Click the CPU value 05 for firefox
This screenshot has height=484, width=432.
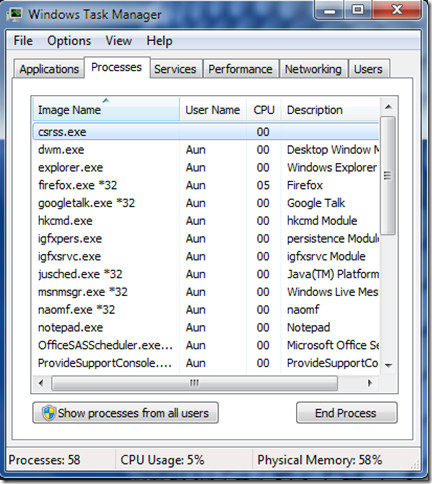(x=263, y=185)
